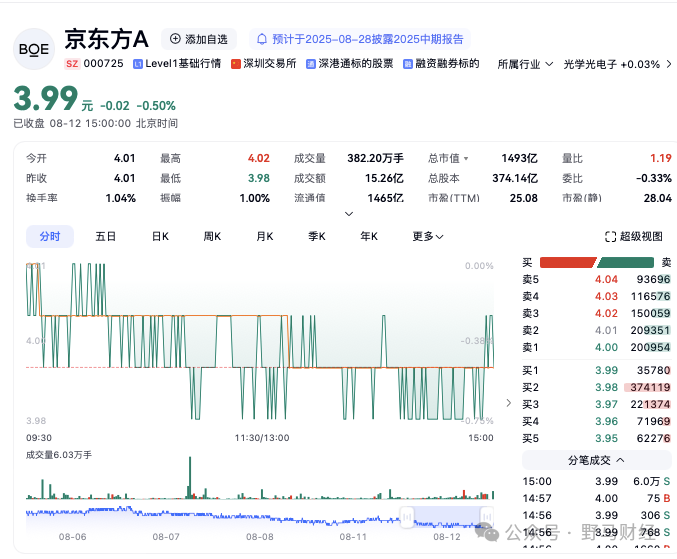Click the 最高 4.02 value
Screen dimensions: 677x559
click(259, 158)
